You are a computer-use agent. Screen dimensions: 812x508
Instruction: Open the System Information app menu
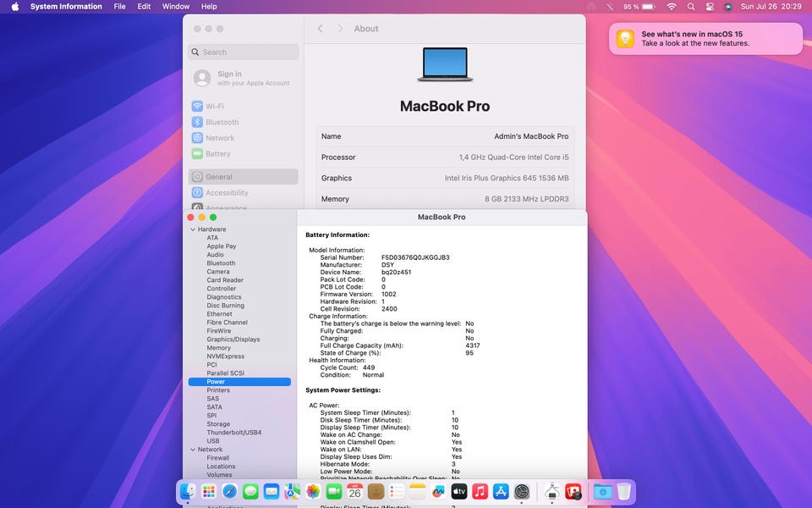(66, 7)
